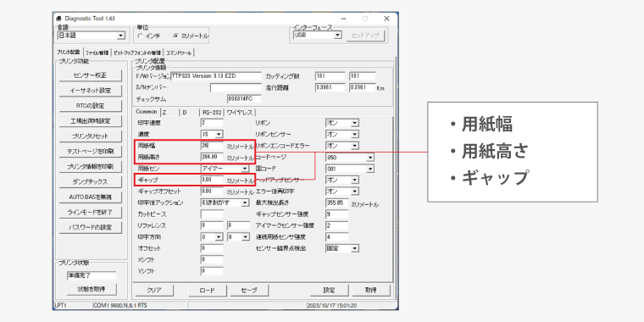Click the AUTO.BASを無視 button

pos(91,197)
